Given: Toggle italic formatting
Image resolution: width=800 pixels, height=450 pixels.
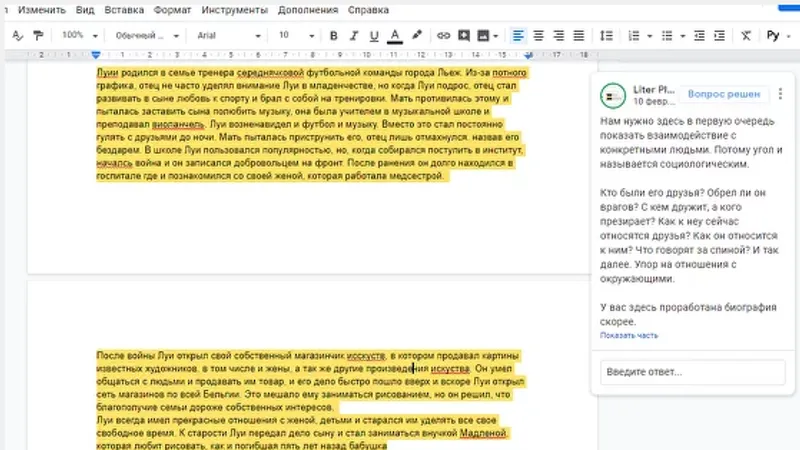Looking at the screenshot, I should click(354, 36).
